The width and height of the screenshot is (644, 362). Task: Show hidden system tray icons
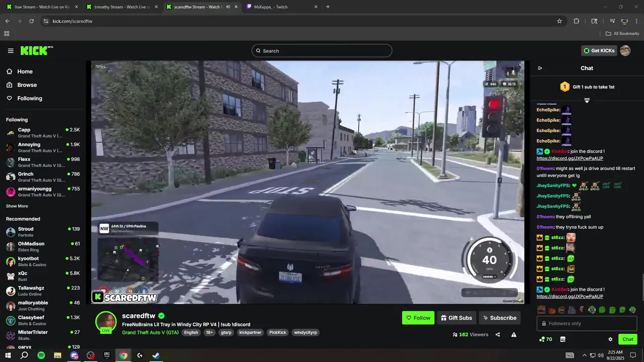point(584,355)
